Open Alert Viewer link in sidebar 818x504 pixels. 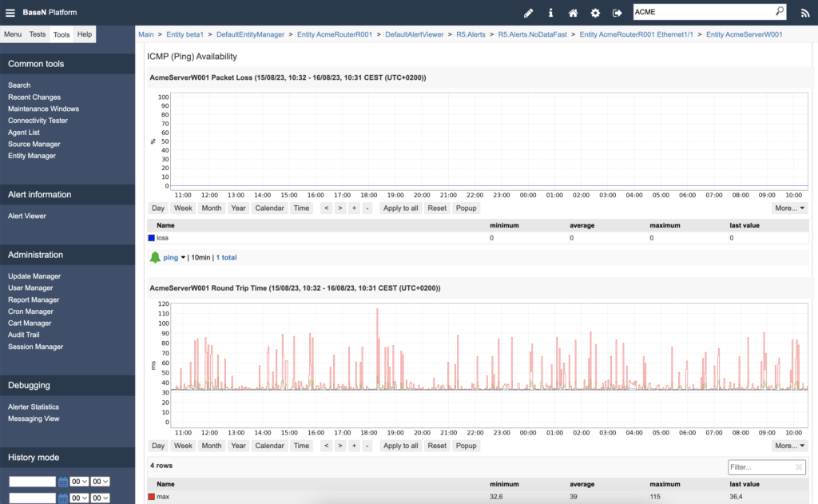coord(27,216)
